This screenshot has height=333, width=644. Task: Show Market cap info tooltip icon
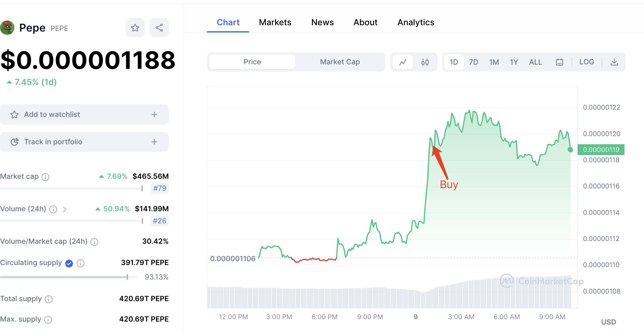(x=45, y=177)
